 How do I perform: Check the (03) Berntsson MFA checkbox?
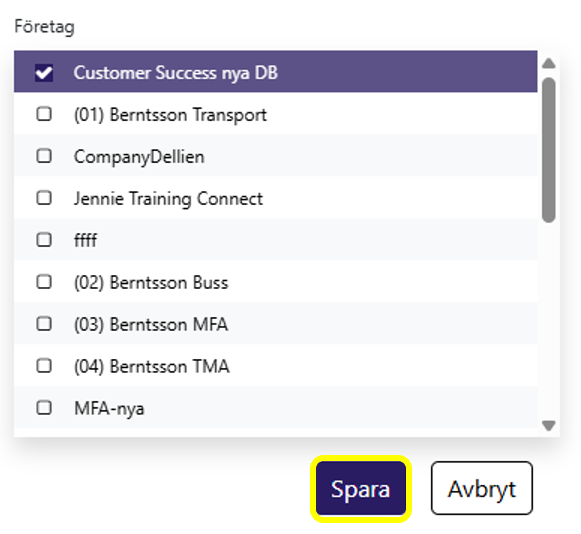tap(44, 324)
